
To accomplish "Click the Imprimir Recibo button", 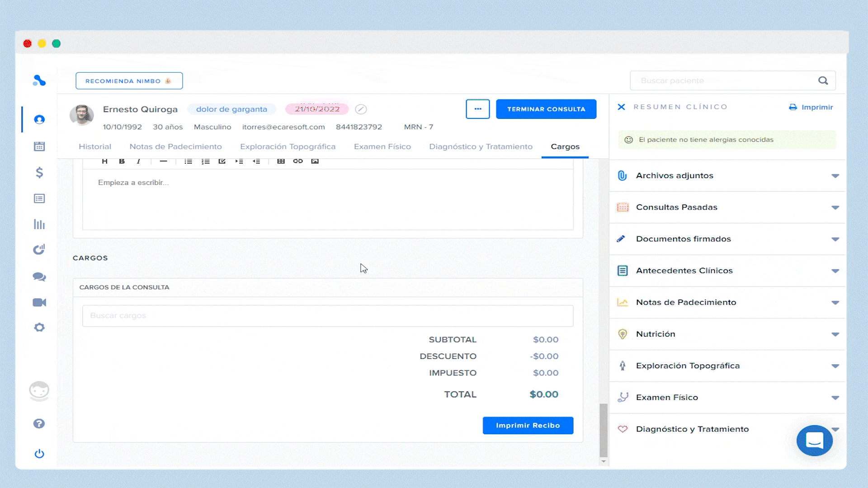I will (x=528, y=425).
